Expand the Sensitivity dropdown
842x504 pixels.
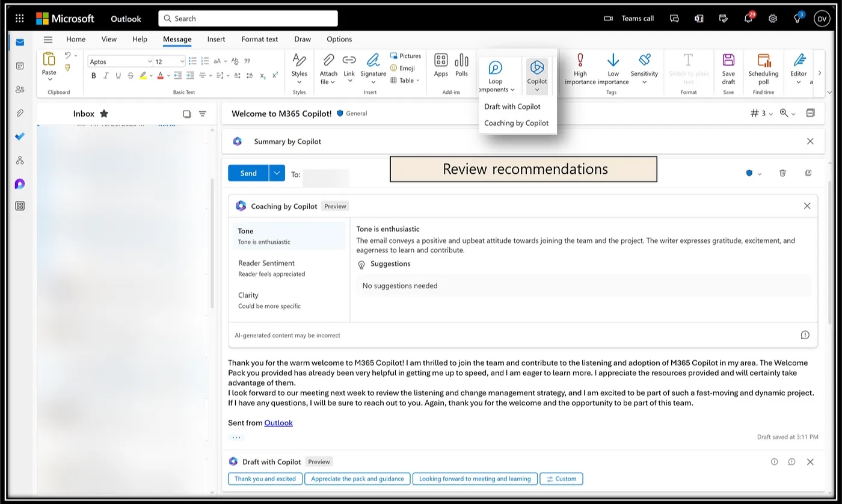click(x=644, y=82)
